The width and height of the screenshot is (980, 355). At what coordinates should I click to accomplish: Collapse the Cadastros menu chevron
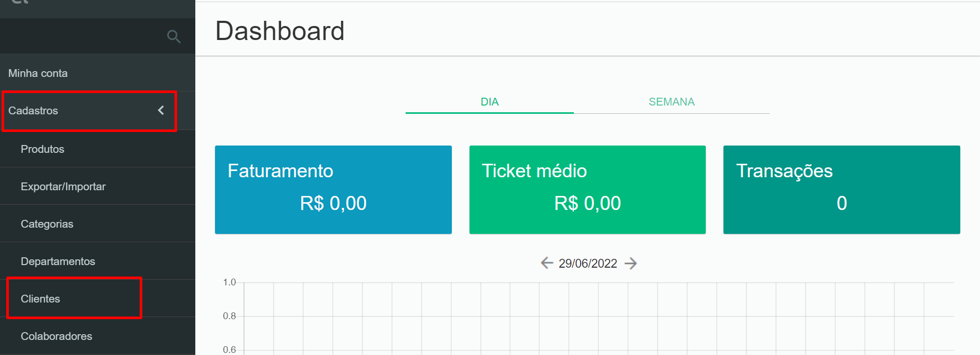pyautogui.click(x=161, y=110)
